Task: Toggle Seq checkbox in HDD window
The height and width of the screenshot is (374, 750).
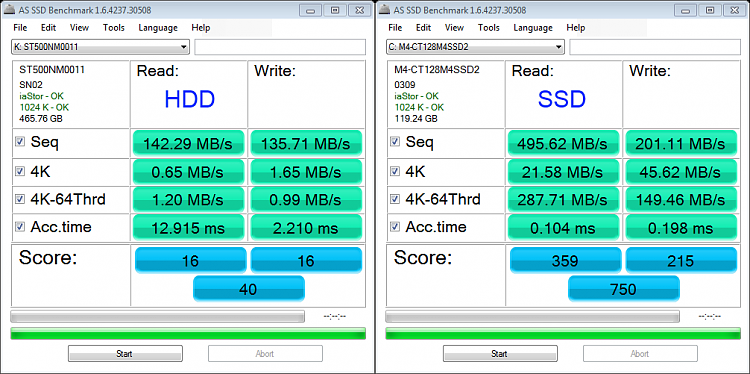Action: click(20, 142)
